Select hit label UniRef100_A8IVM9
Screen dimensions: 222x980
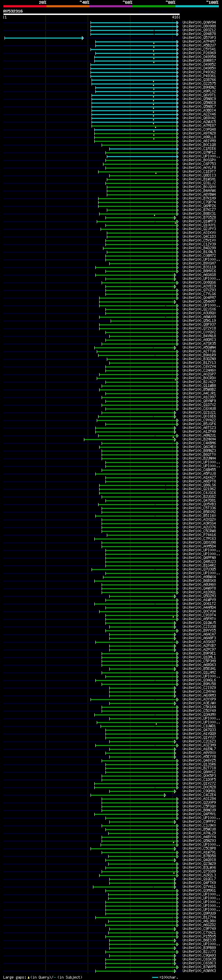point(199,141)
